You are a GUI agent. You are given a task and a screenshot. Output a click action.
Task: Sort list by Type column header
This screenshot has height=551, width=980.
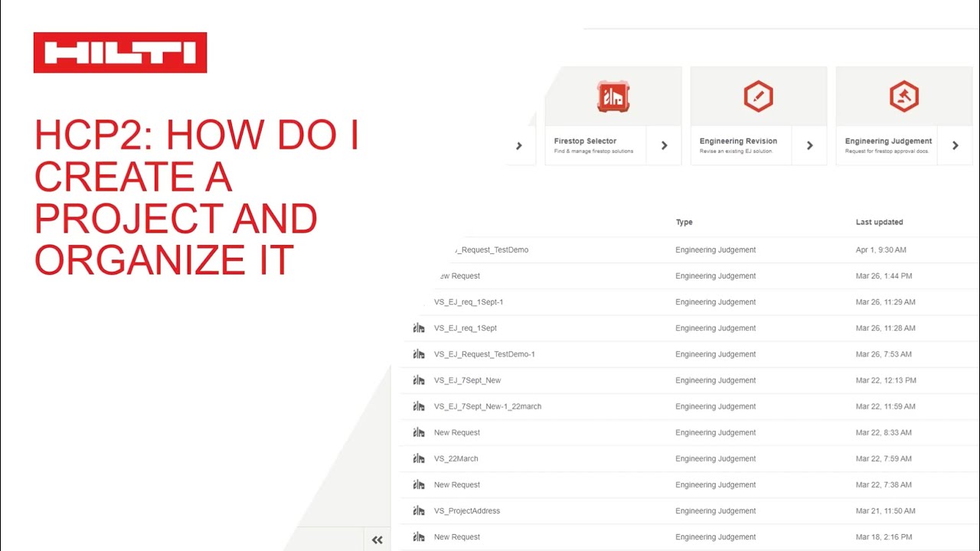pyautogui.click(x=684, y=222)
